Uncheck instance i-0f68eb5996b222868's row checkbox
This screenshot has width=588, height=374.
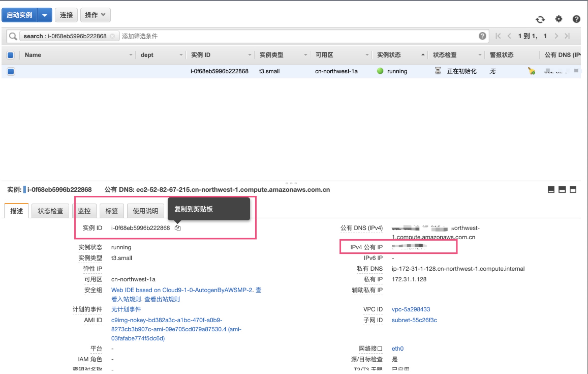11,71
